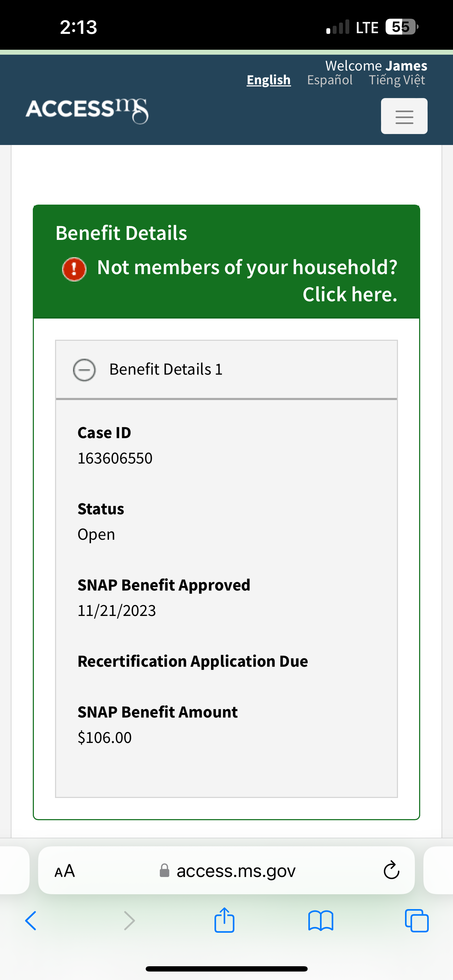Select the English language option
Image resolution: width=453 pixels, height=980 pixels.
click(x=268, y=80)
